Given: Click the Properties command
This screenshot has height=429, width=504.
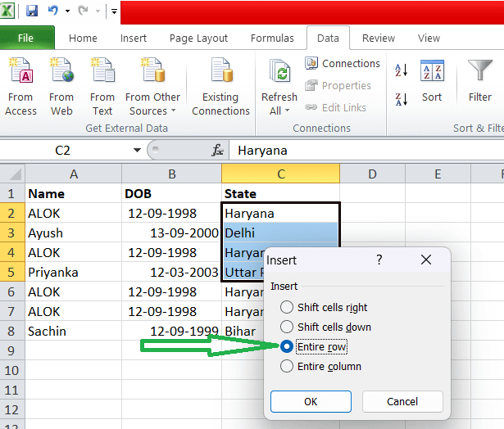Looking at the screenshot, I should point(338,85).
